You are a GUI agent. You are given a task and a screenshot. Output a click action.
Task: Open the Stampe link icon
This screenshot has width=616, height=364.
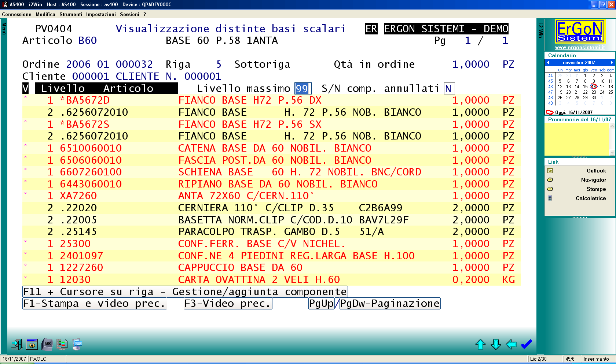pos(550,189)
